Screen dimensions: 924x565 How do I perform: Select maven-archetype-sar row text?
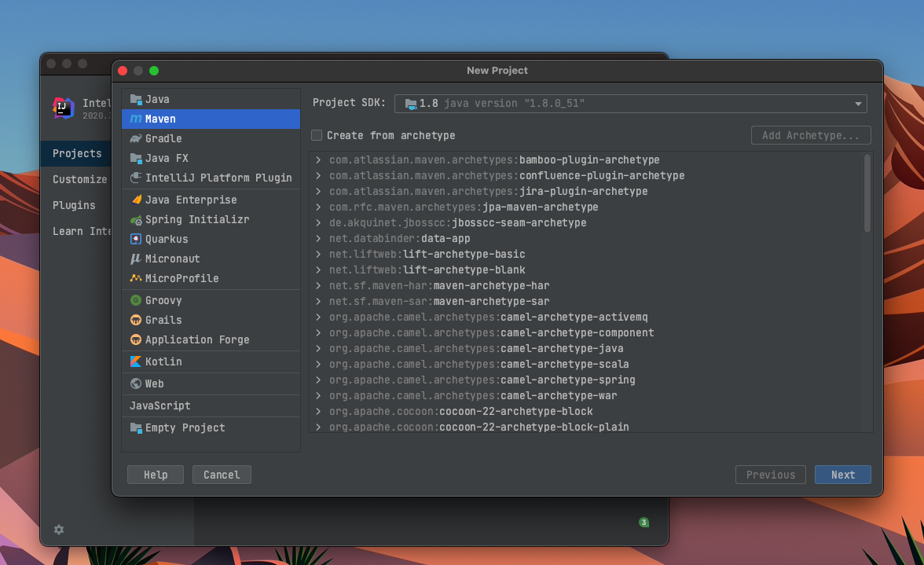439,301
